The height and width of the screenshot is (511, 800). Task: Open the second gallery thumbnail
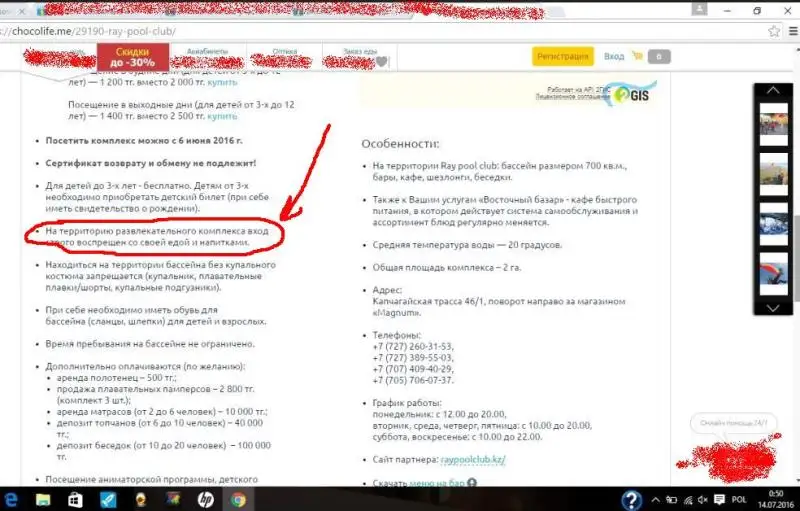point(773,174)
